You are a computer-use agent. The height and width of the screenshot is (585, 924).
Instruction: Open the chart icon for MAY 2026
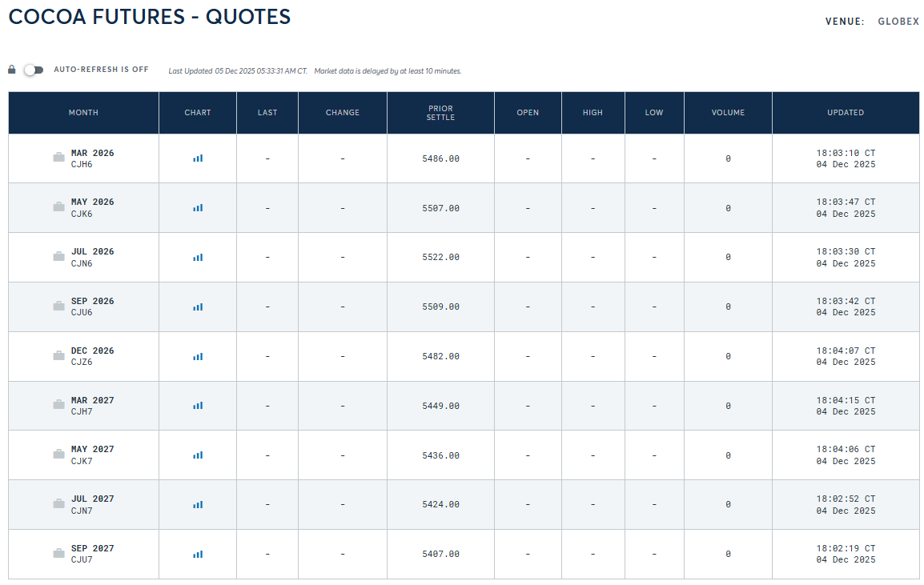pos(198,208)
